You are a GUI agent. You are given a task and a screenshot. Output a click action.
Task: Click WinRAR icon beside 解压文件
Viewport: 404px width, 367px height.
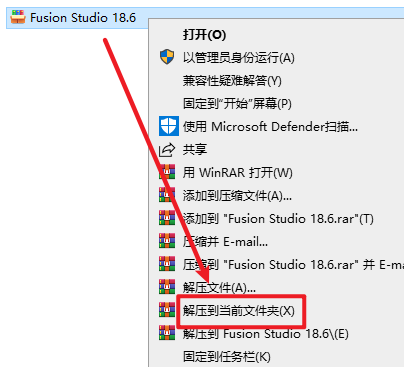tap(167, 287)
